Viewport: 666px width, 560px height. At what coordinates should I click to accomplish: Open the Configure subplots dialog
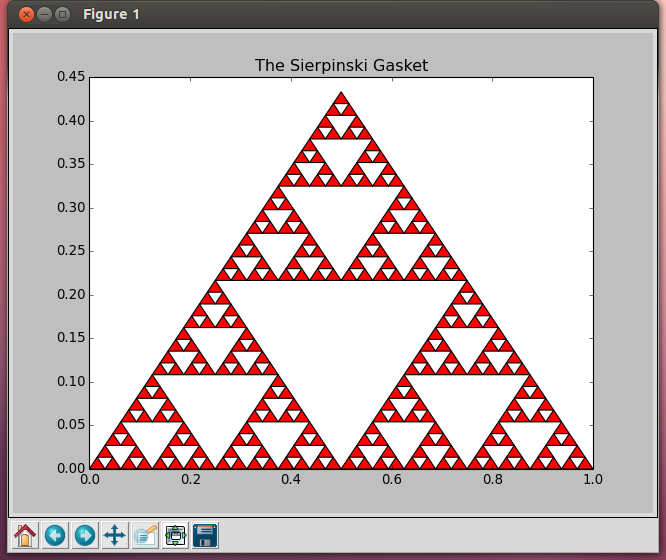(176, 535)
